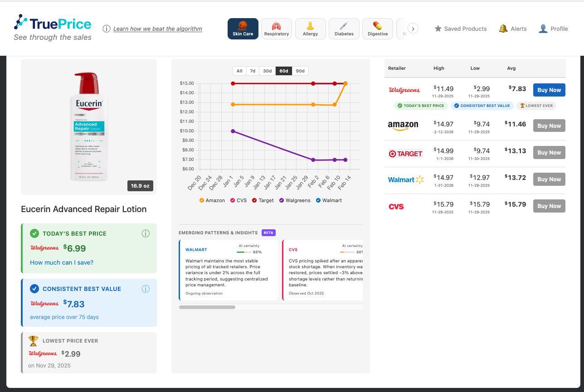Select the 90d time range
584x392 pixels.
pyautogui.click(x=300, y=71)
